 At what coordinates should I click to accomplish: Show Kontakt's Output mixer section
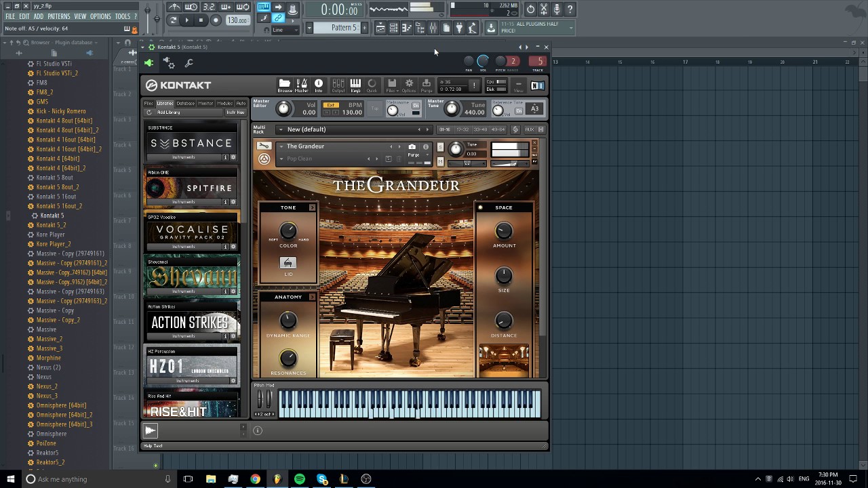point(338,85)
